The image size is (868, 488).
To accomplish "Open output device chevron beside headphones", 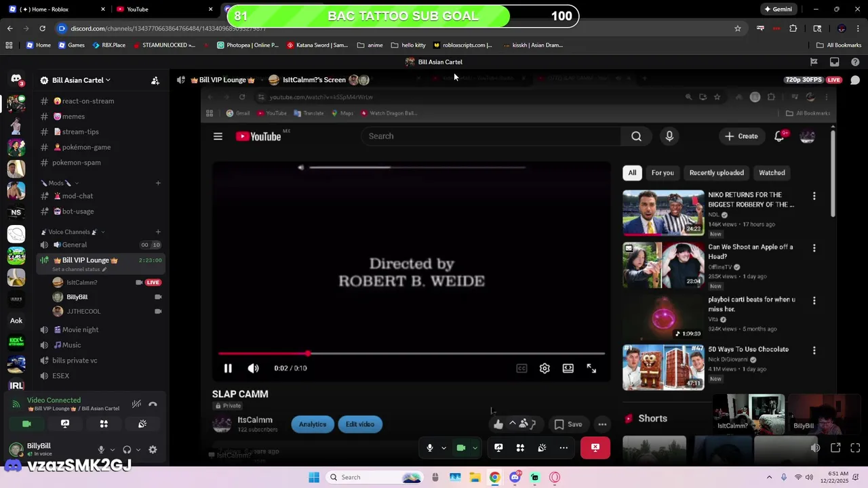I will coord(138,449).
